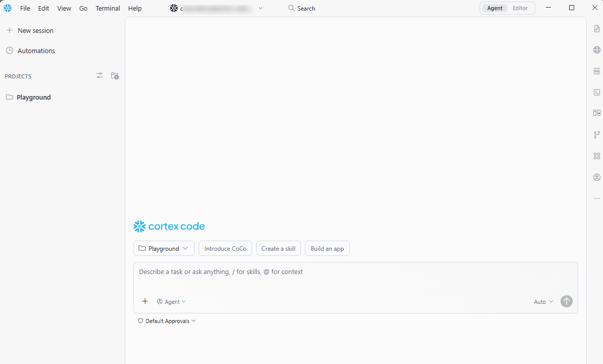The height and width of the screenshot is (364, 603).
Task: Click into the task description input field
Action: (x=355, y=271)
